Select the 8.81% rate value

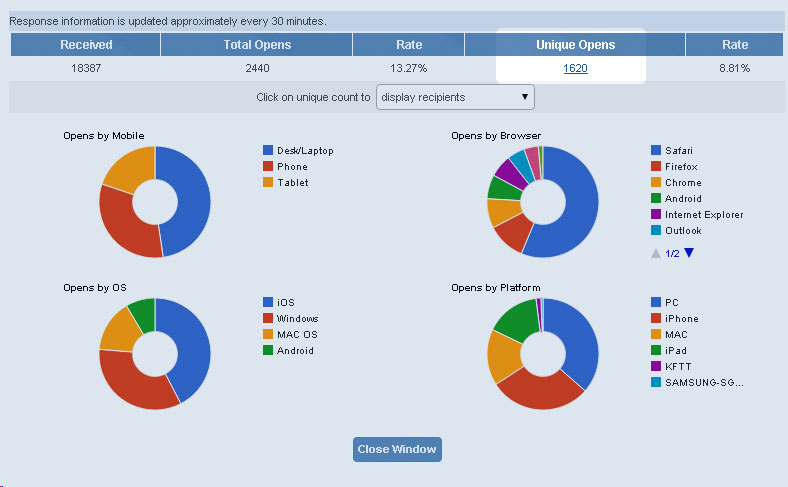tap(734, 68)
